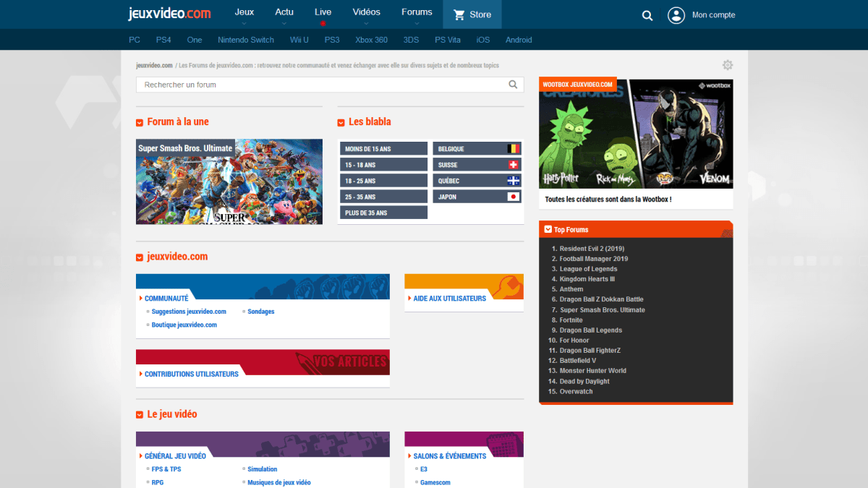Open the 15 - 18 ans forum
Screen dimensions: 868x488
point(384,165)
